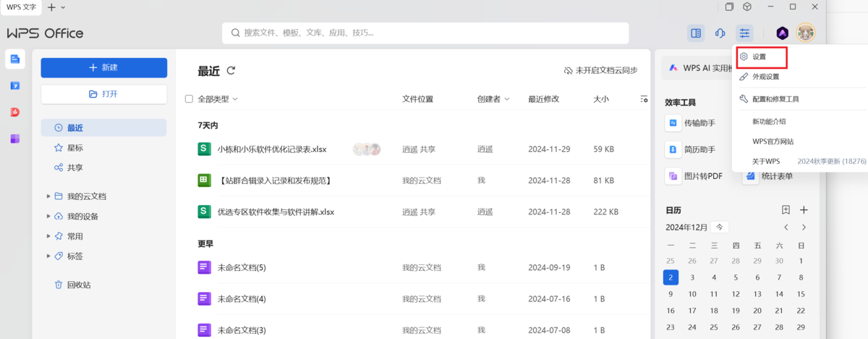Expand 常用 tree node
This screenshot has width=868, height=339.
(x=49, y=236)
